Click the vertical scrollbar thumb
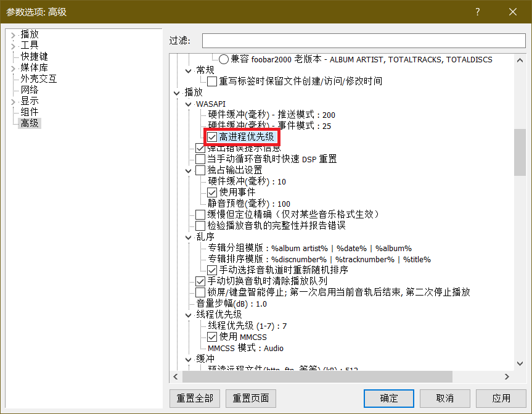Screen dimensions: 532x414 (520, 152)
